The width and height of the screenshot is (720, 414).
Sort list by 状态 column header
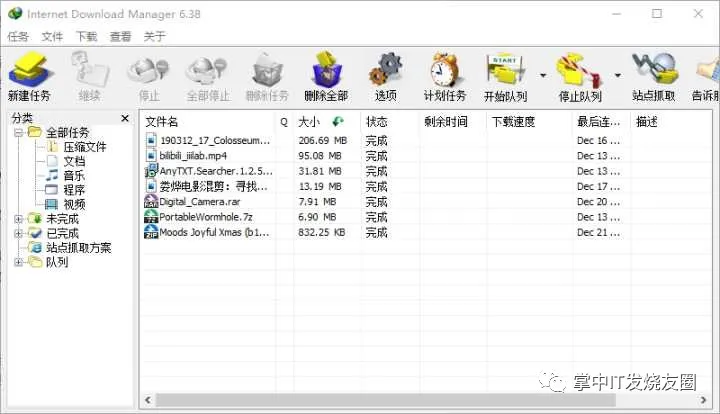click(388, 121)
